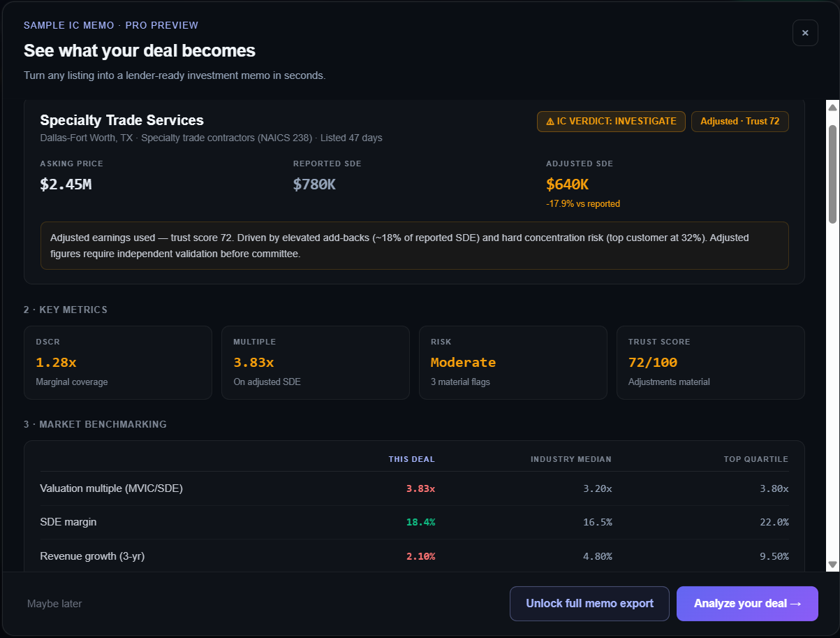The width and height of the screenshot is (840, 638).
Task: Click the 18.4% SDE margin cell
Action: click(x=420, y=522)
